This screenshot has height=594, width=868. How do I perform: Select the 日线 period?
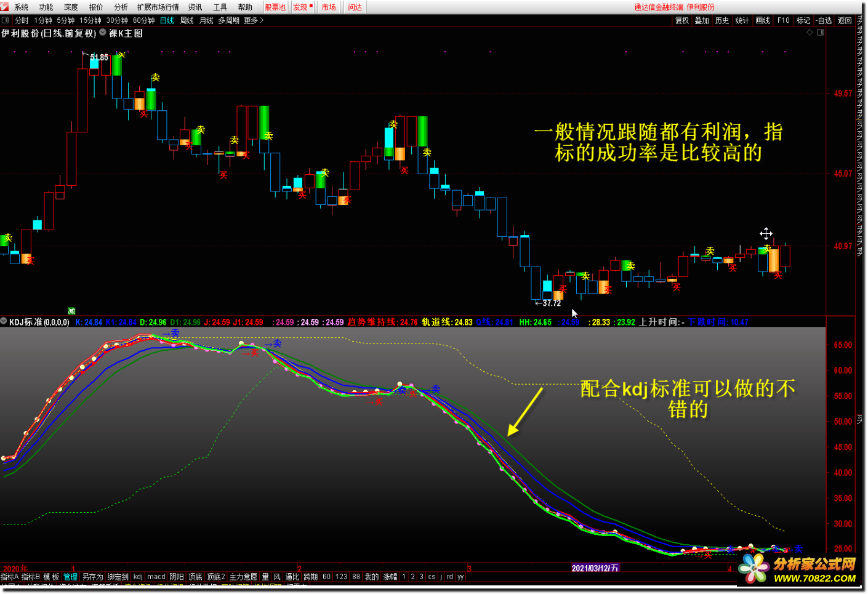click(x=167, y=20)
